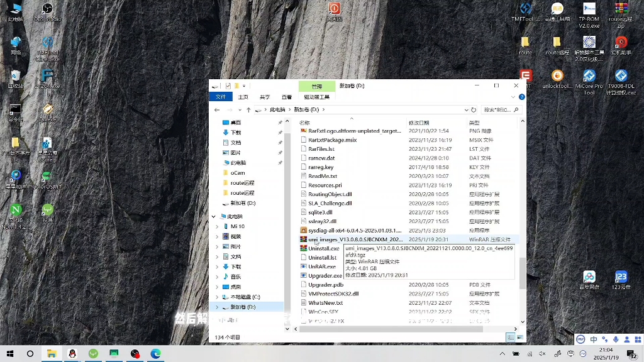
Task: Switch to details view layout icon
Action: (510, 337)
